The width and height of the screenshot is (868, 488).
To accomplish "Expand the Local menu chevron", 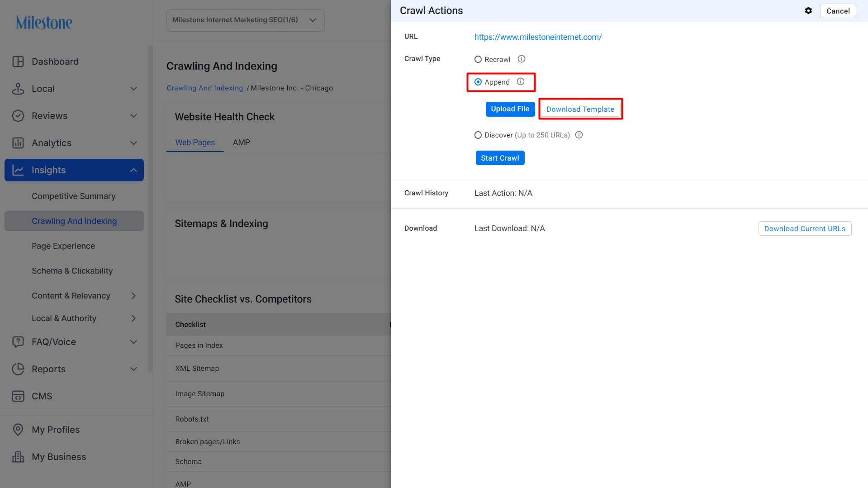I will 133,89.
